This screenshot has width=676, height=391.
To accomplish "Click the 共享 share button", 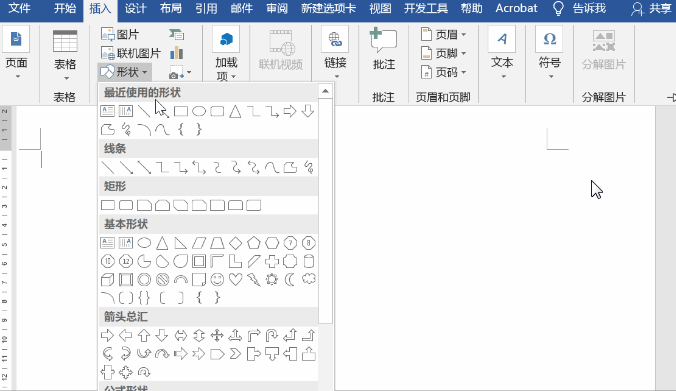I will coord(651,8).
